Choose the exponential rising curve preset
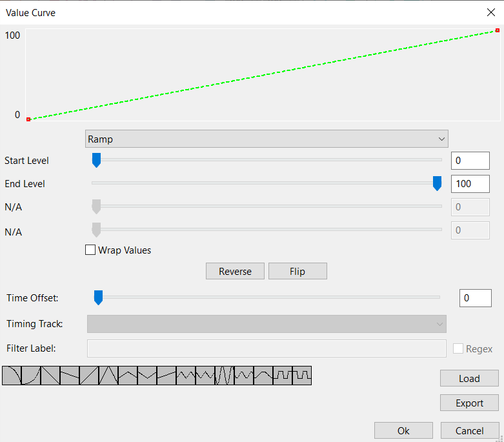 pos(31,376)
